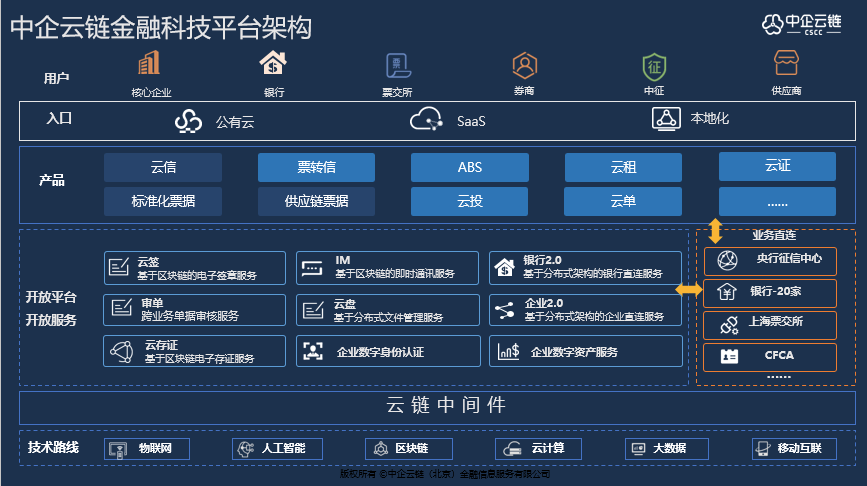This screenshot has height=486, width=867.
Task: Open the 云证 product tile
Action: (x=777, y=166)
